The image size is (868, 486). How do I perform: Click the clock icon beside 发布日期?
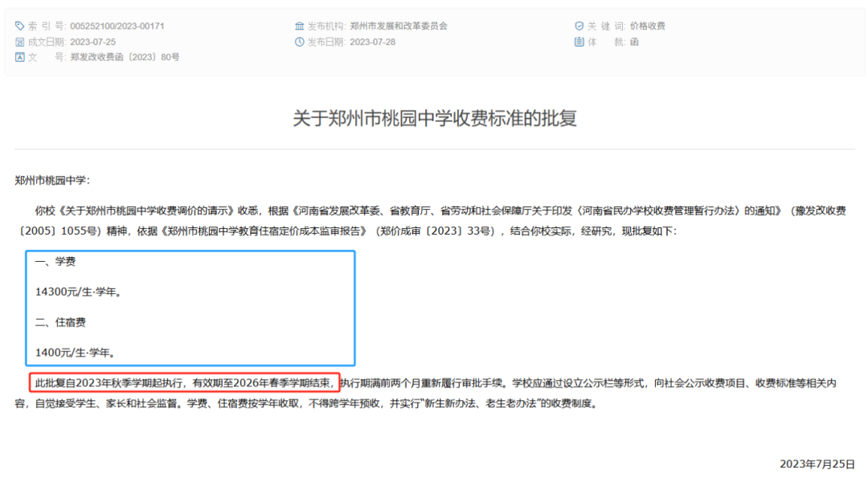tap(300, 42)
